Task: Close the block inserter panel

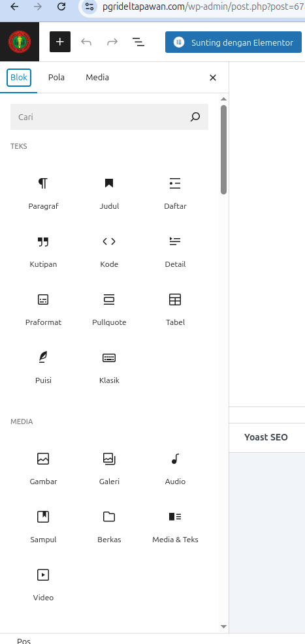Action: coord(213,78)
